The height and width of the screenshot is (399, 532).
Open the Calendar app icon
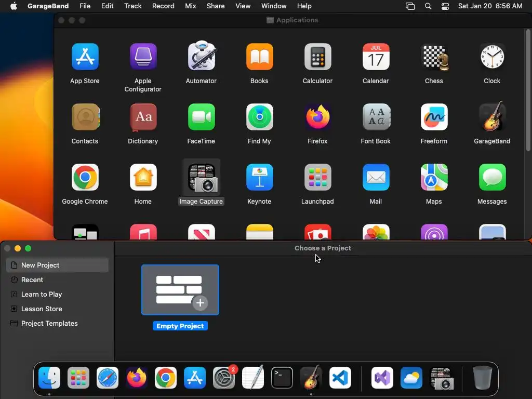pyautogui.click(x=376, y=57)
